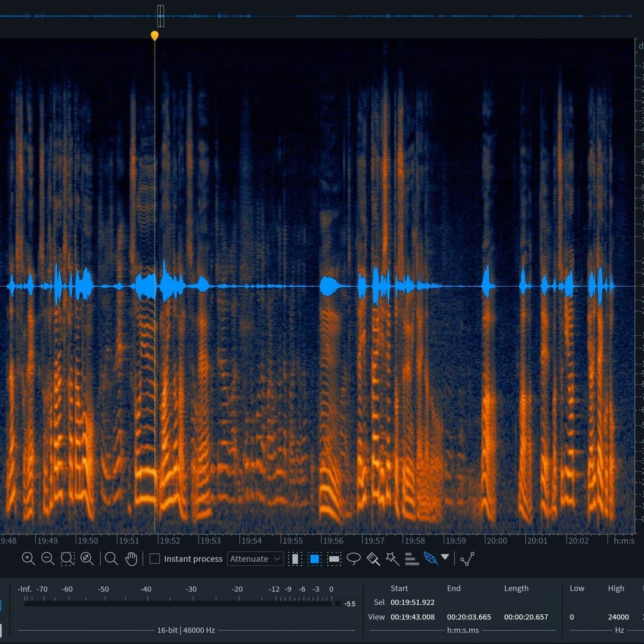Zoom out to full view icon
The height and width of the screenshot is (644, 644).
coord(87,559)
